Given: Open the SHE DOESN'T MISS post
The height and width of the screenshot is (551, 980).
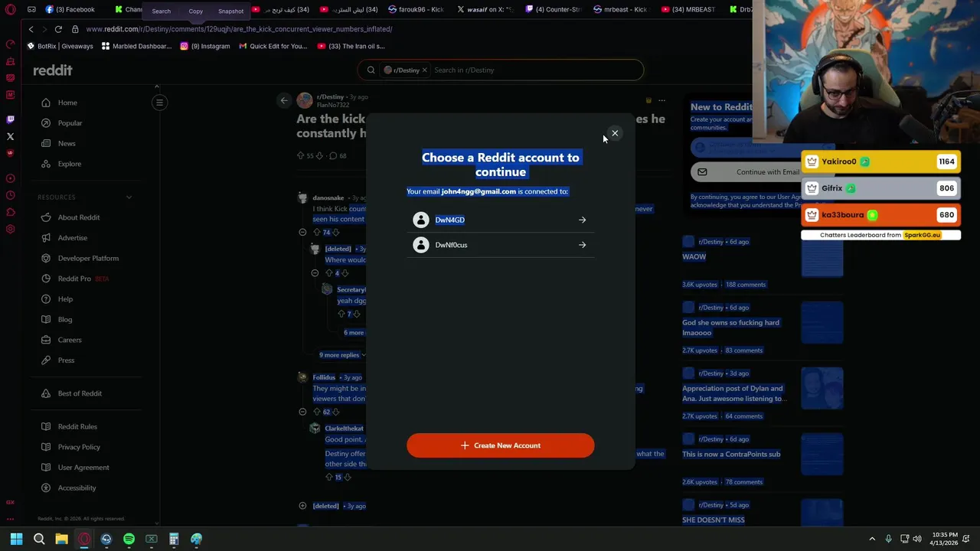Looking at the screenshot, I should (713, 520).
